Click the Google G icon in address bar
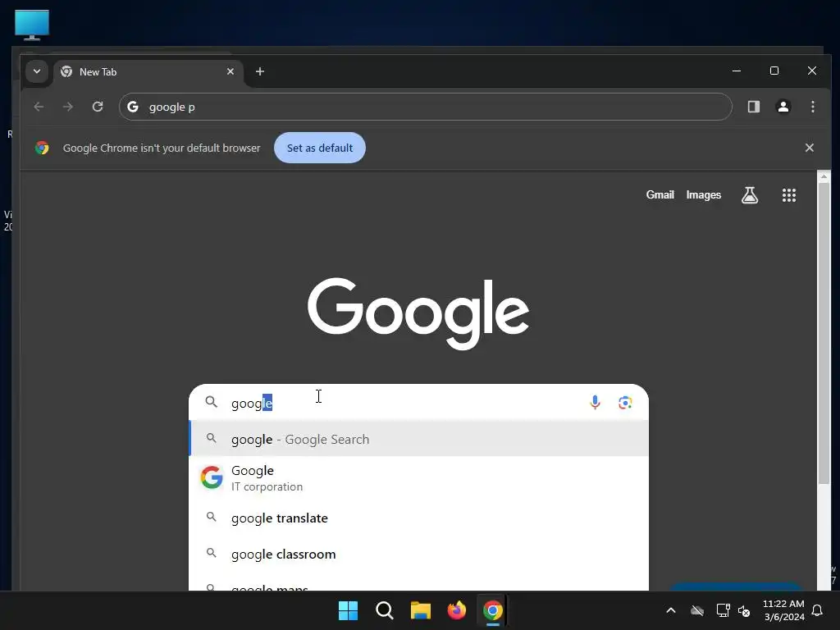Screen dimensions: 840x630 click(133, 107)
